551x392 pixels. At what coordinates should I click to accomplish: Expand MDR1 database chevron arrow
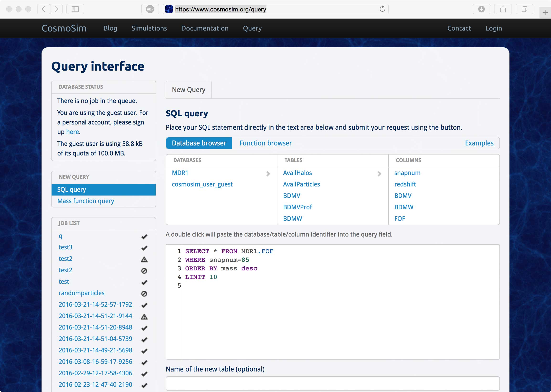[268, 174]
